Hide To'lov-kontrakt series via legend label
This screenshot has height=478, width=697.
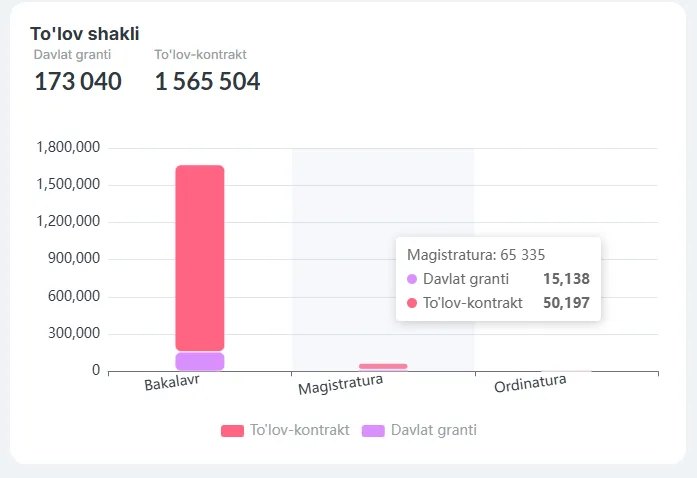(x=299, y=431)
